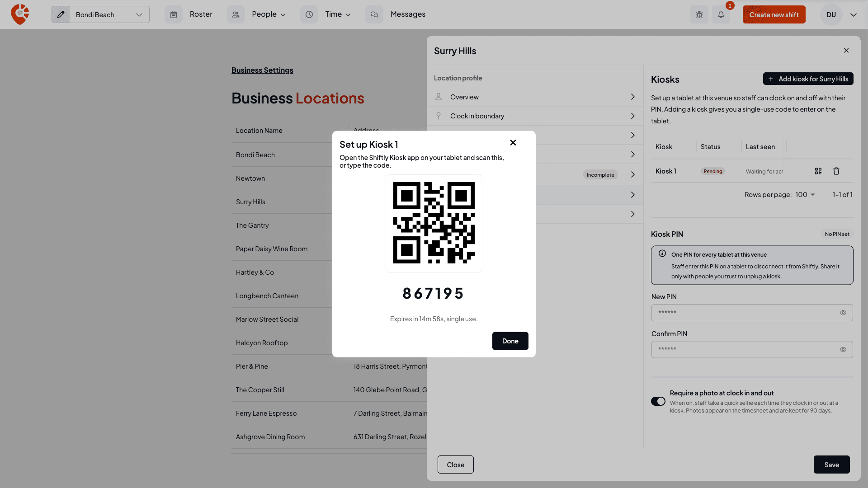Click the Save button
The image size is (868, 488).
click(832, 465)
